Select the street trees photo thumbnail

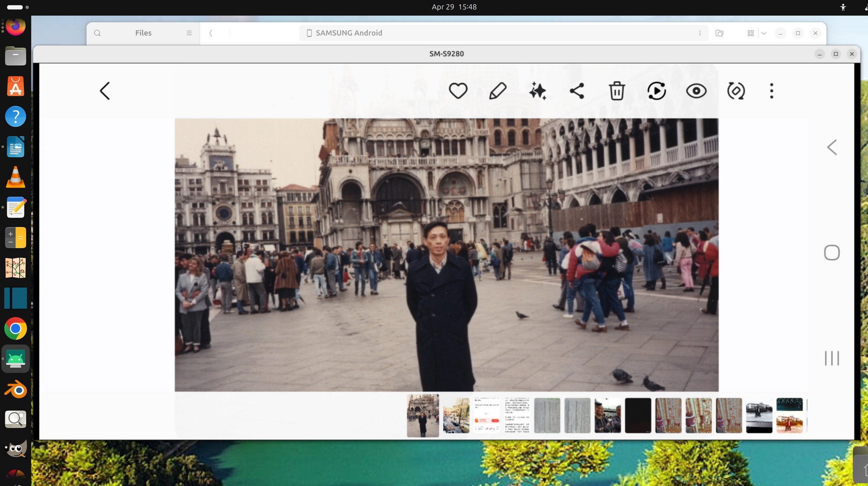coord(456,416)
